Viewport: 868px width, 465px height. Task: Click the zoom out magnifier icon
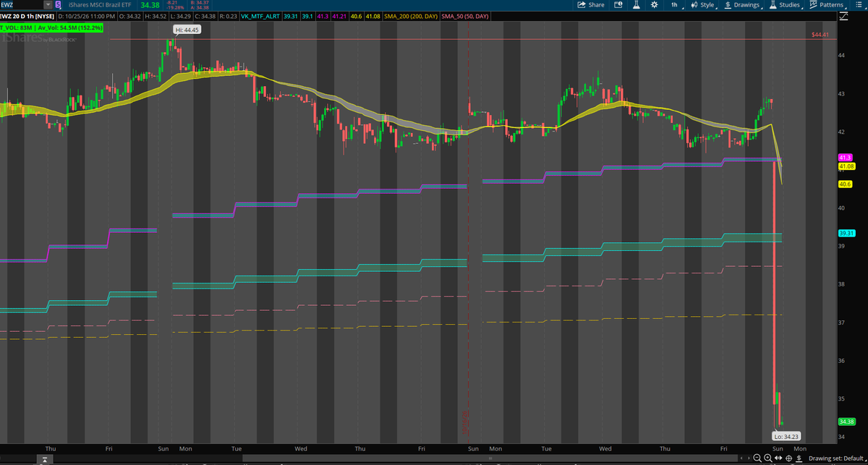(757, 458)
